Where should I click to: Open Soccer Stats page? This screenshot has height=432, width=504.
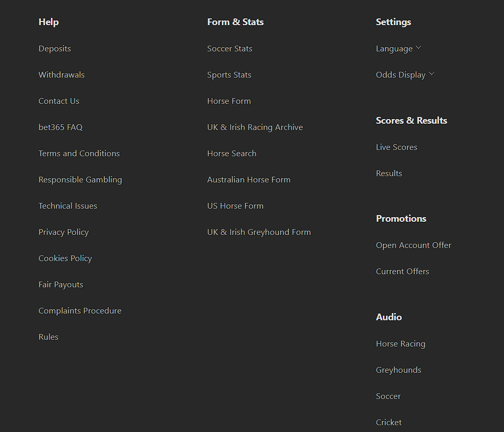point(230,49)
